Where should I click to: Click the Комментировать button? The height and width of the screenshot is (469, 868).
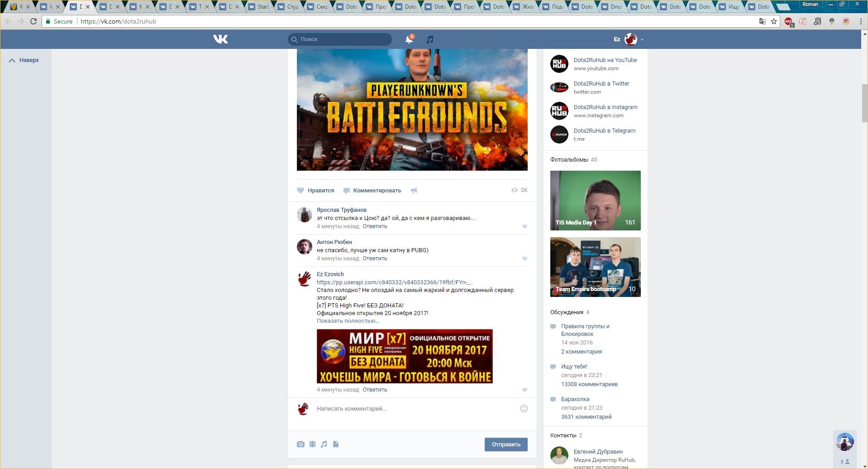(x=372, y=191)
